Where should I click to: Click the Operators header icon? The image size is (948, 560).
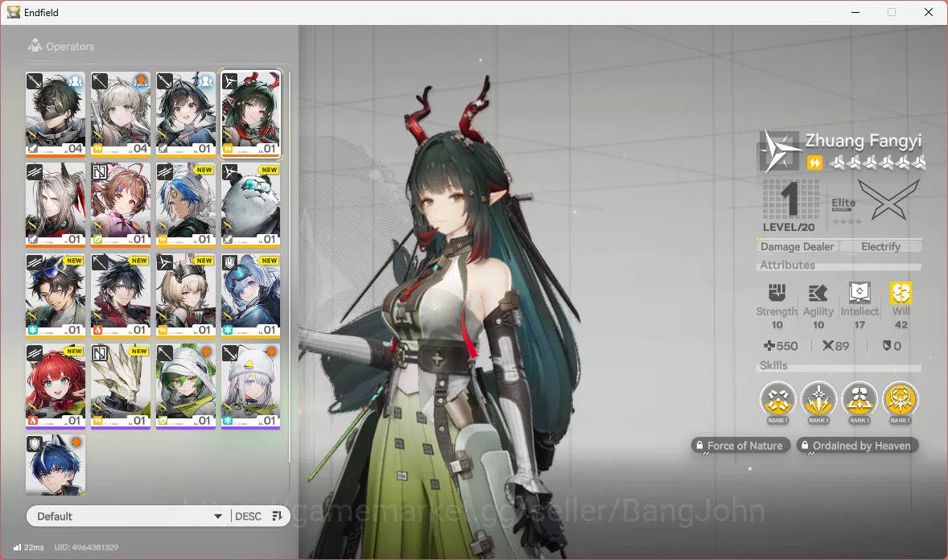(35, 45)
